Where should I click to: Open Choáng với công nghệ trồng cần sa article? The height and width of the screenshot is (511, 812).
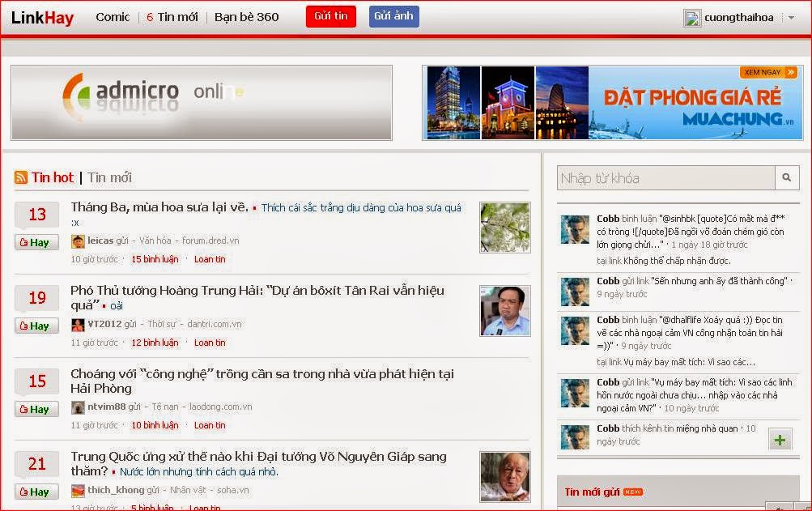pyautogui.click(x=262, y=381)
